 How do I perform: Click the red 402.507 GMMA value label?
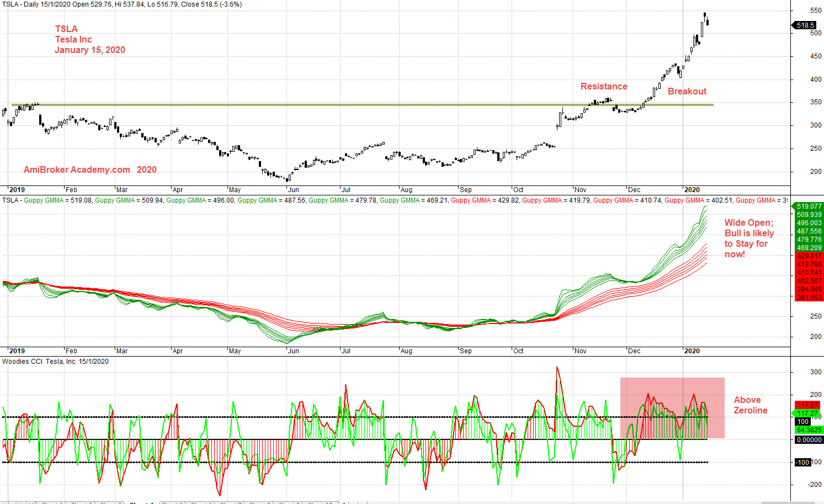[x=809, y=281]
